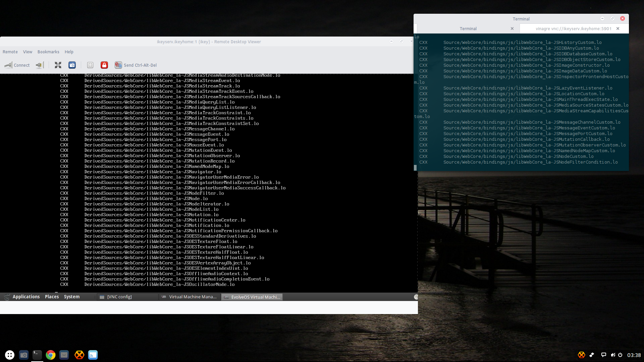Open the blue RSS feed dock app
644x362 pixels.
(93, 355)
